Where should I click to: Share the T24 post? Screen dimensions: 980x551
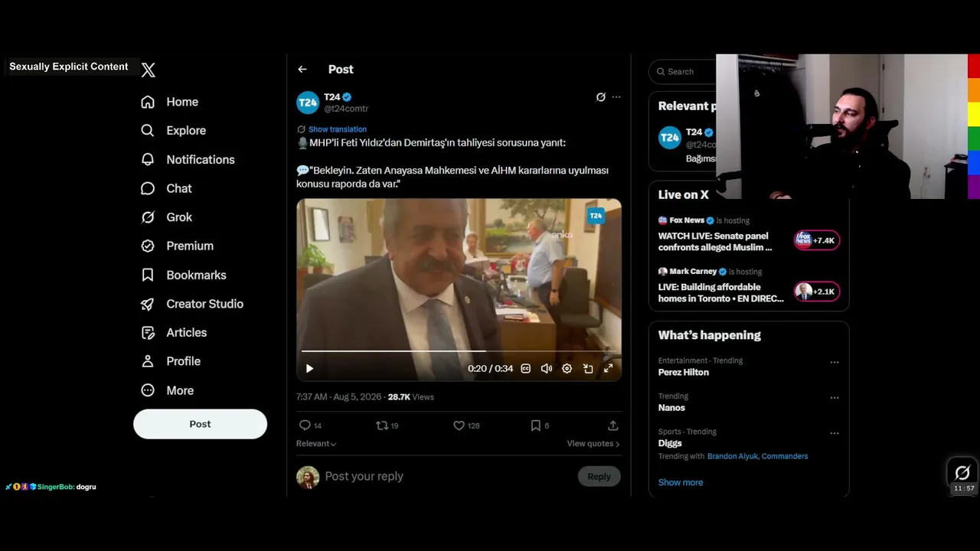coord(613,425)
